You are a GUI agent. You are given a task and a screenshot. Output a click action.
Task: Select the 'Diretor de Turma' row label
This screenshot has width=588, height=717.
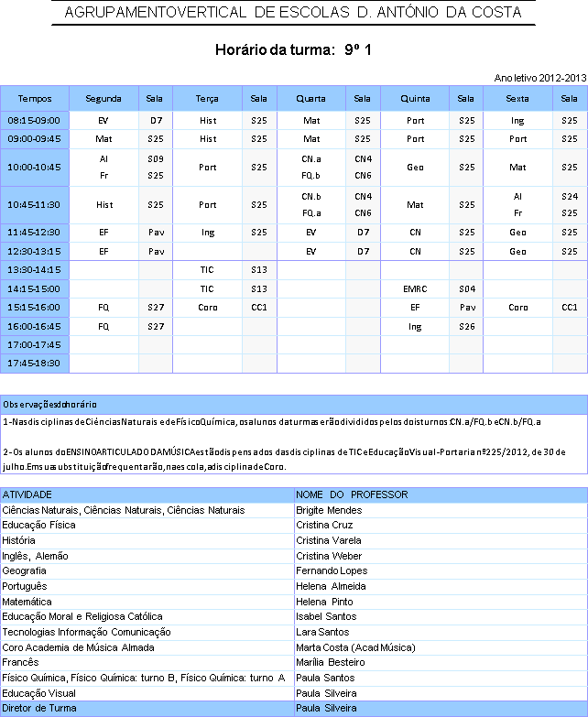pos(39,709)
